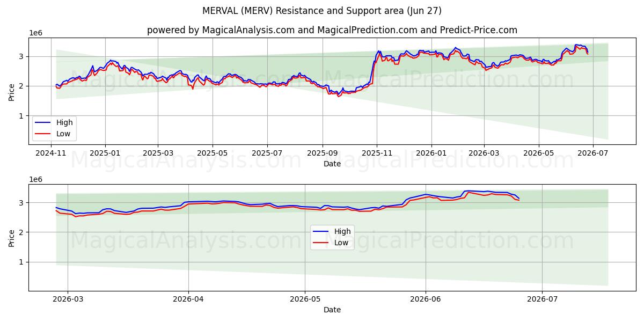Image resolution: width=644 pixels, height=322 pixels.
Task: Click the y-axis value 3 in top chart
Action: [22, 56]
